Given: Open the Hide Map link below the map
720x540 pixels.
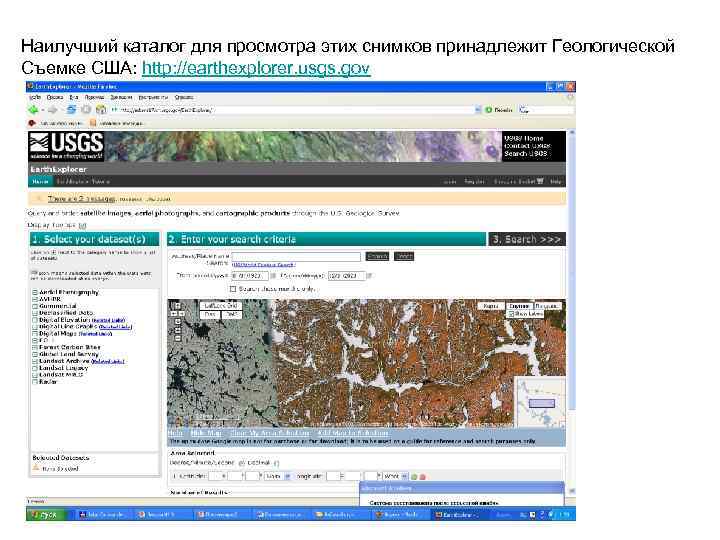Looking at the screenshot, I should (206, 433).
